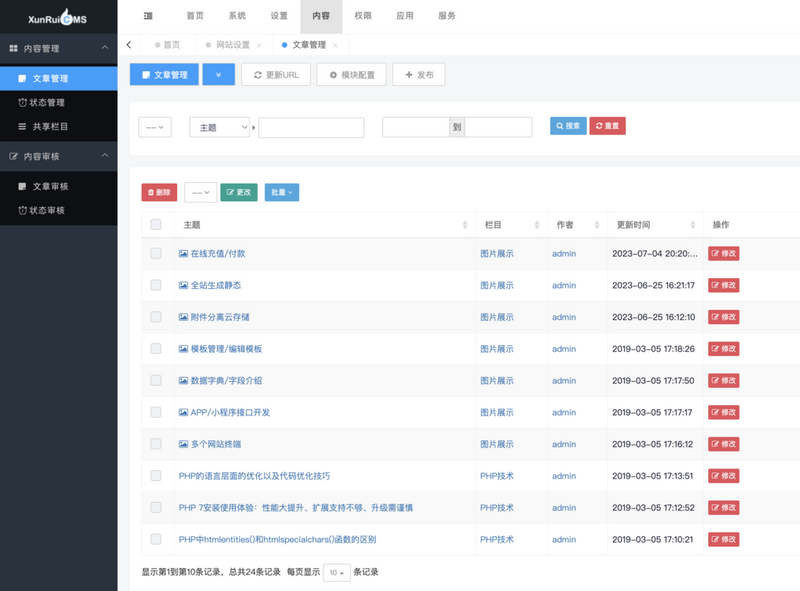Sort by 主题 column arrows
This screenshot has height=591, width=800.
[465, 225]
